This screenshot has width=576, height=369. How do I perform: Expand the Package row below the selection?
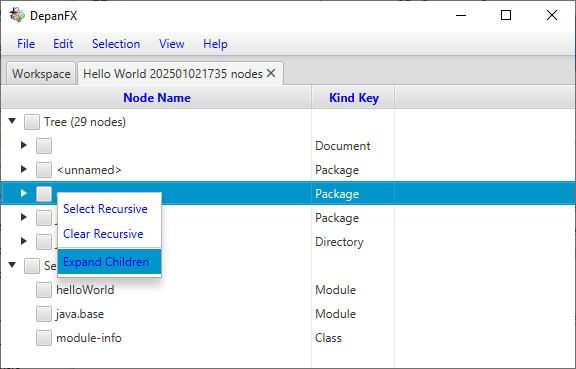(x=24, y=217)
